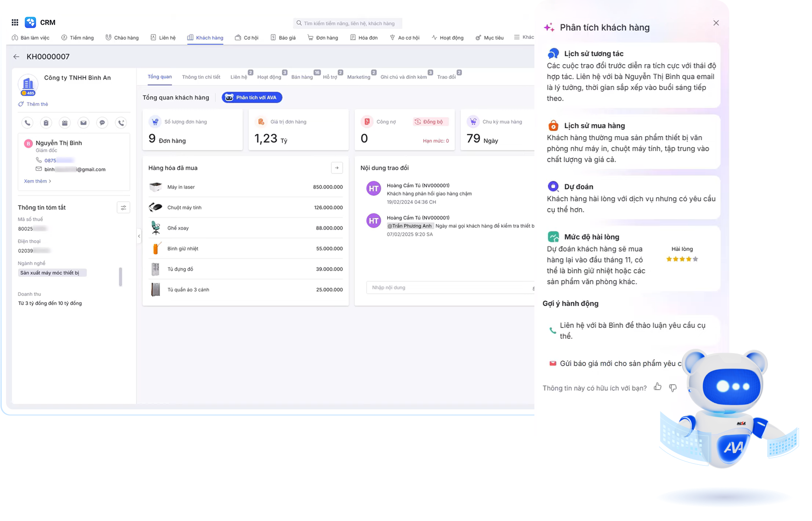Expand purchased goods list arrow
Screen dimensions: 812x521
[336, 168]
